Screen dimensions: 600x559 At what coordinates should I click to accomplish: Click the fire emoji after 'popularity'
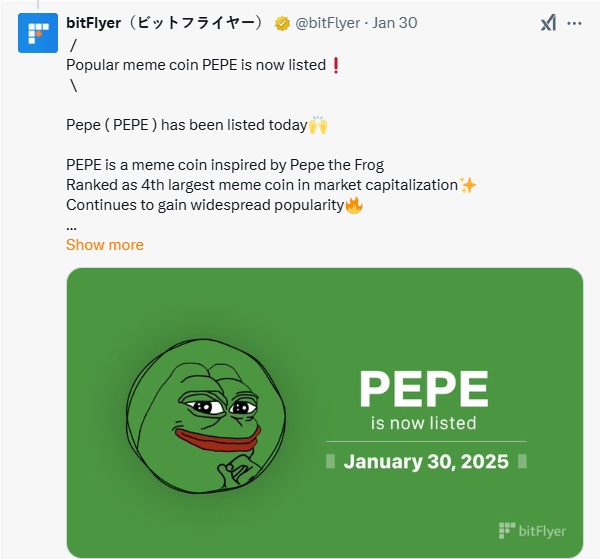(x=353, y=205)
